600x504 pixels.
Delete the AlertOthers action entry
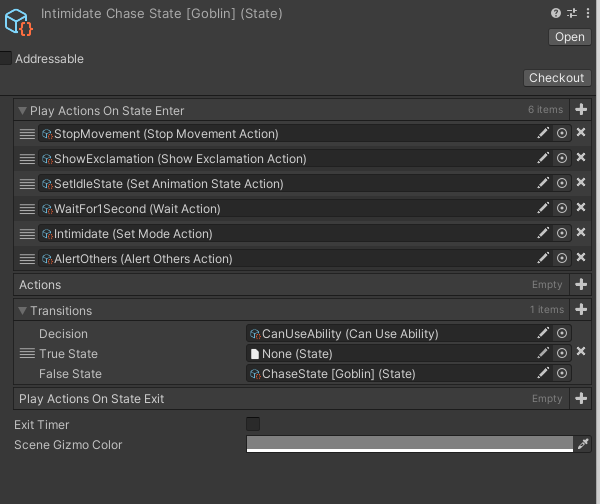tap(581, 259)
